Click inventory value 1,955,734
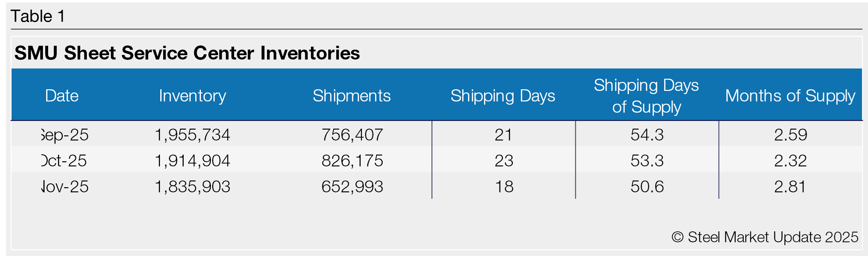868x256 pixels. coord(192,135)
